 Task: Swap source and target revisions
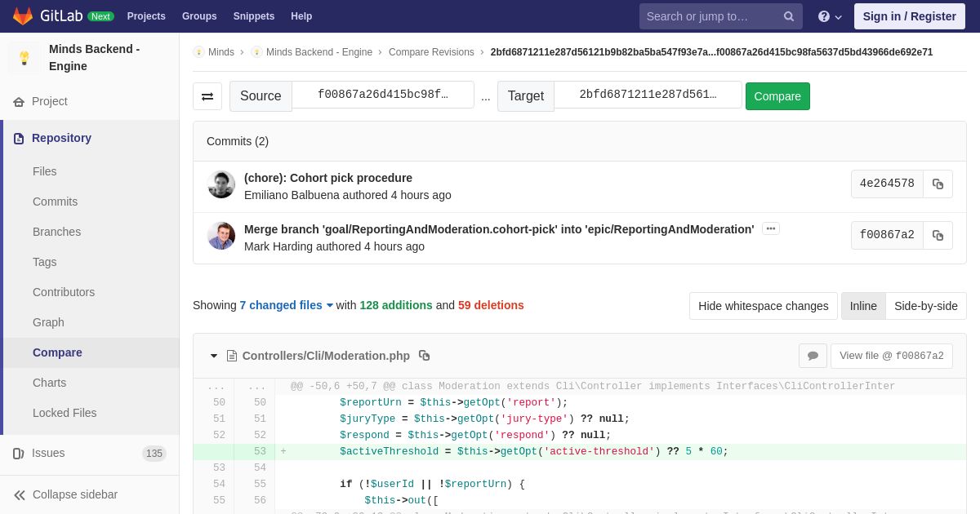point(207,96)
